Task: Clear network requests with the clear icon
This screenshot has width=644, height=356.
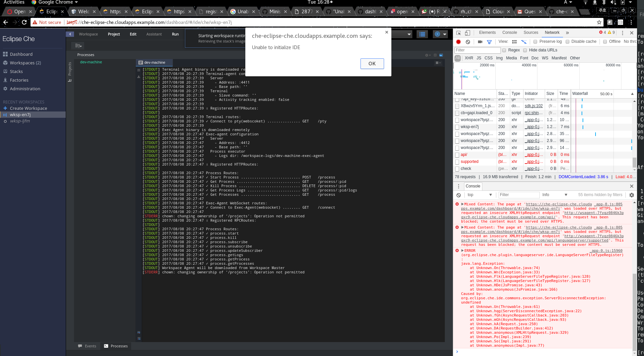Action: (x=468, y=41)
